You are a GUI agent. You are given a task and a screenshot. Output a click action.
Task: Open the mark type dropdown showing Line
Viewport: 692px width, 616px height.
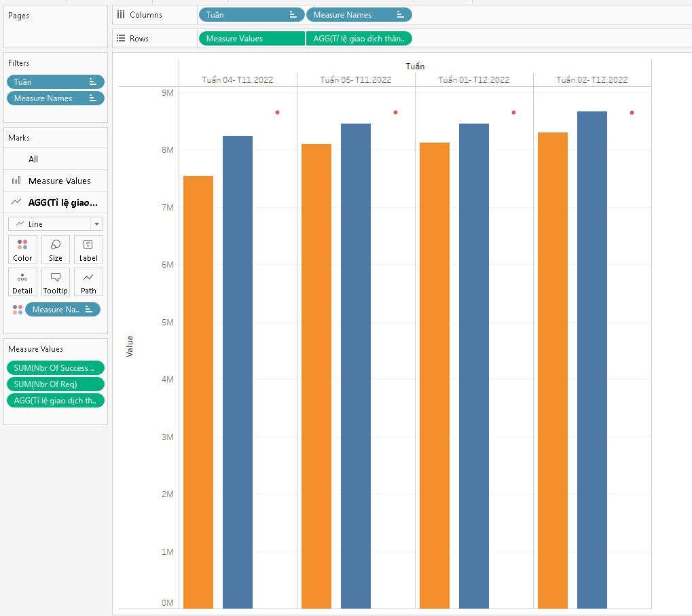(x=96, y=223)
